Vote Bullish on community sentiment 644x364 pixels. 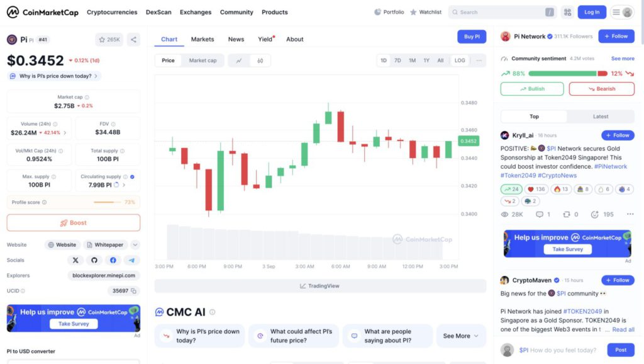[x=532, y=89]
